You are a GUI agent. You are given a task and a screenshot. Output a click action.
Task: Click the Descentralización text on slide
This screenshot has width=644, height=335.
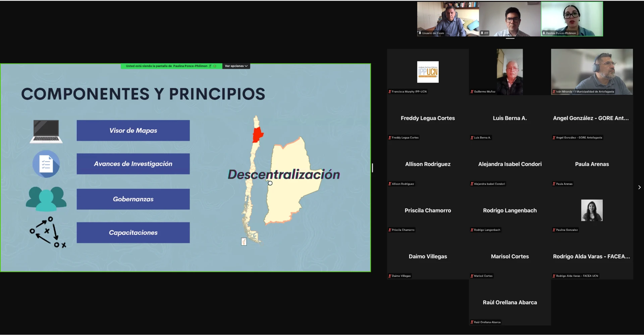coord(284,175)
